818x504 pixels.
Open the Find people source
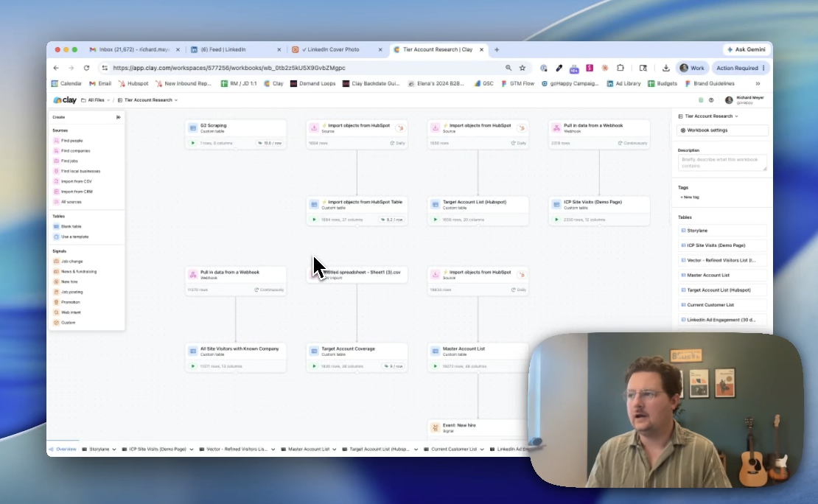tap(72, 141)
